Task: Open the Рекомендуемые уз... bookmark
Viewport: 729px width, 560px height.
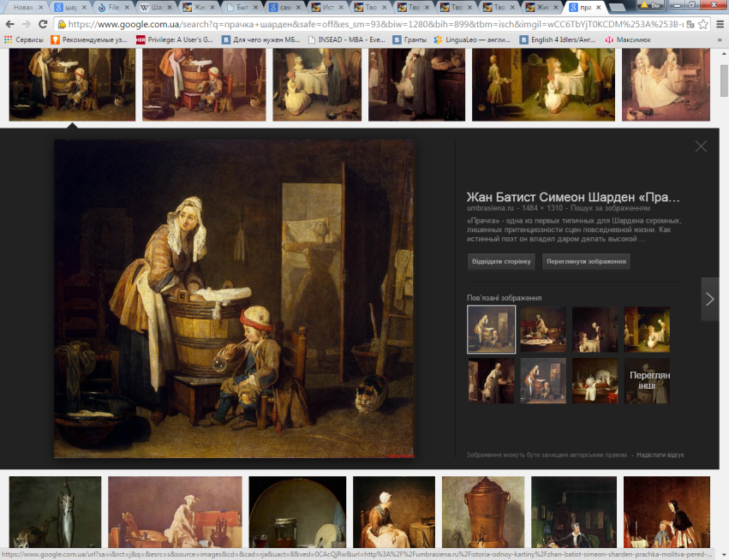Action: point(89,40)
